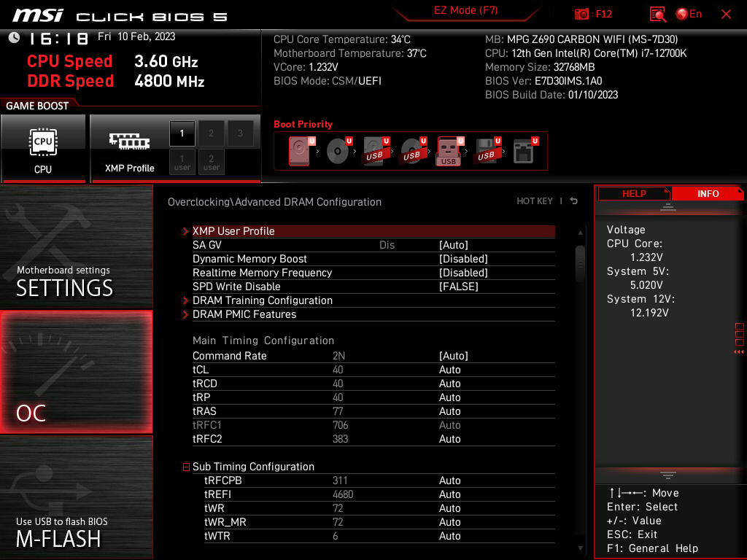Select the USB key boot device icon
This screenshot has width=747, height=560.
449,151
